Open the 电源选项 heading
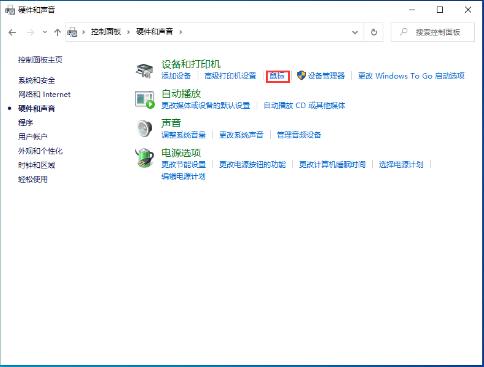 181,153
